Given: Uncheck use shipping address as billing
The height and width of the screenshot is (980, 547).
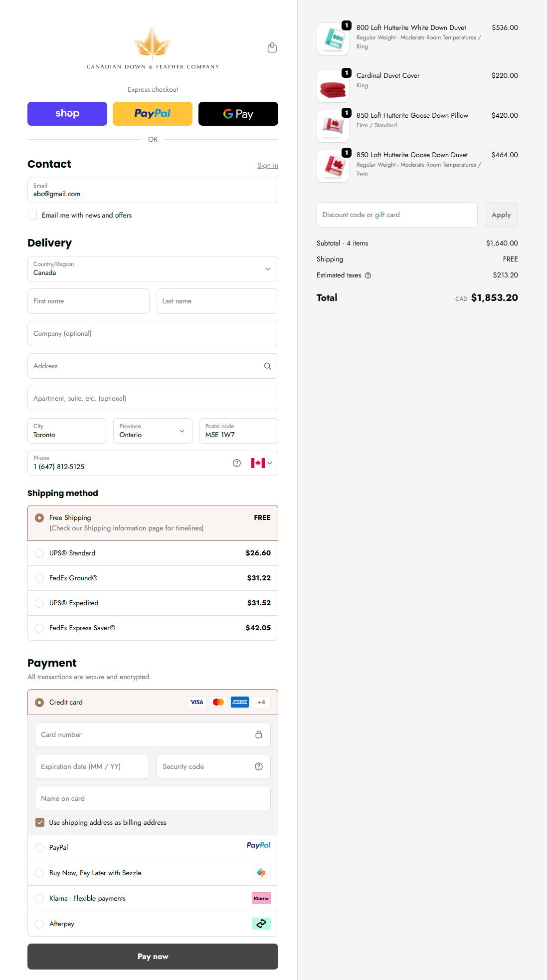Looking at the screenshot, I should coord(40,822).
